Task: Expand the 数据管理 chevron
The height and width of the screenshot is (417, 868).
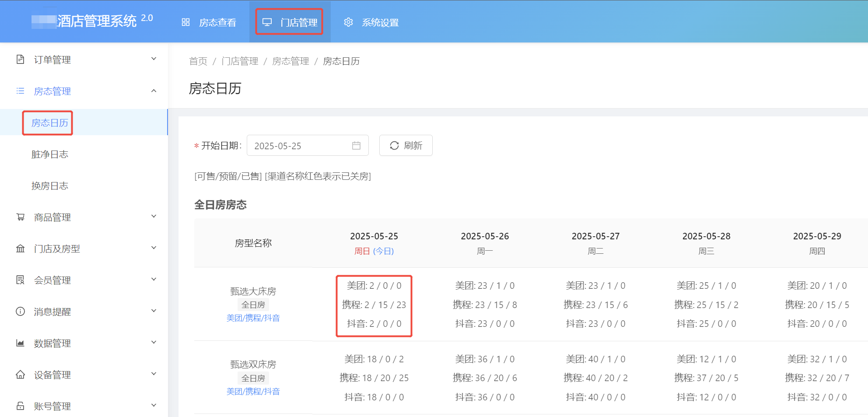Action: click(x=154, y=343)
